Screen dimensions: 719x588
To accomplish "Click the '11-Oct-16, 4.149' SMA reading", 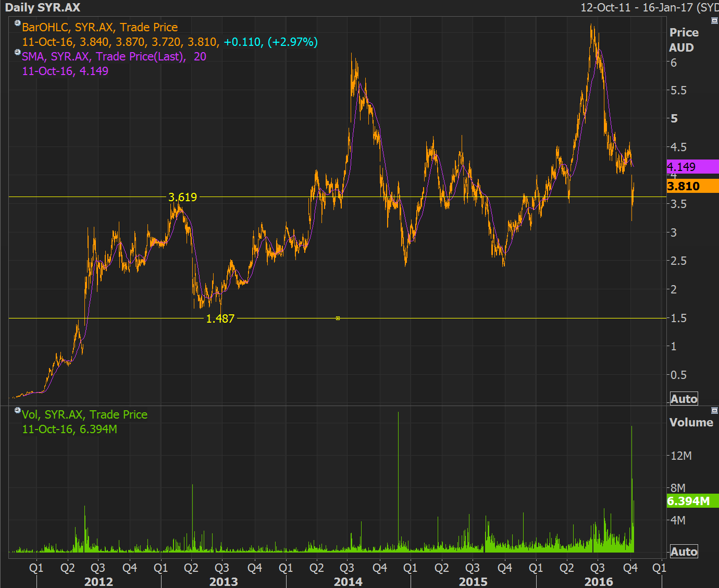I will (65, 71).
